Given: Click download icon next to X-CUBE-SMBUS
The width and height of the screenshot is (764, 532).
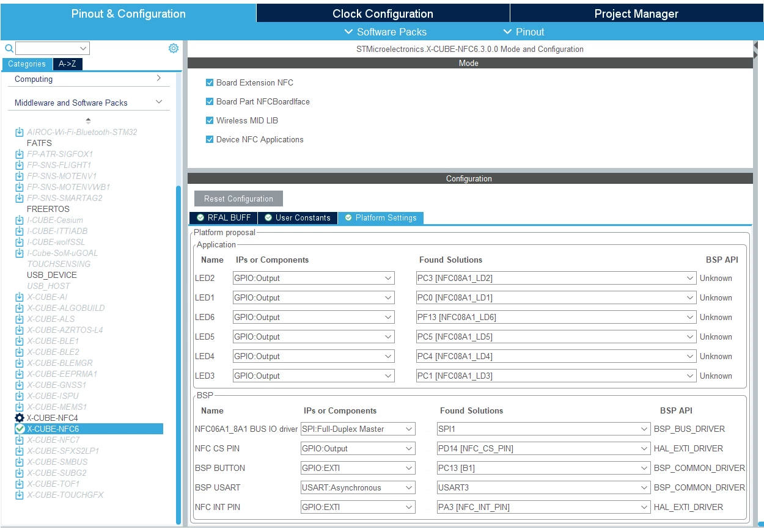Looking at the screenshot, I should pos(20,462).
